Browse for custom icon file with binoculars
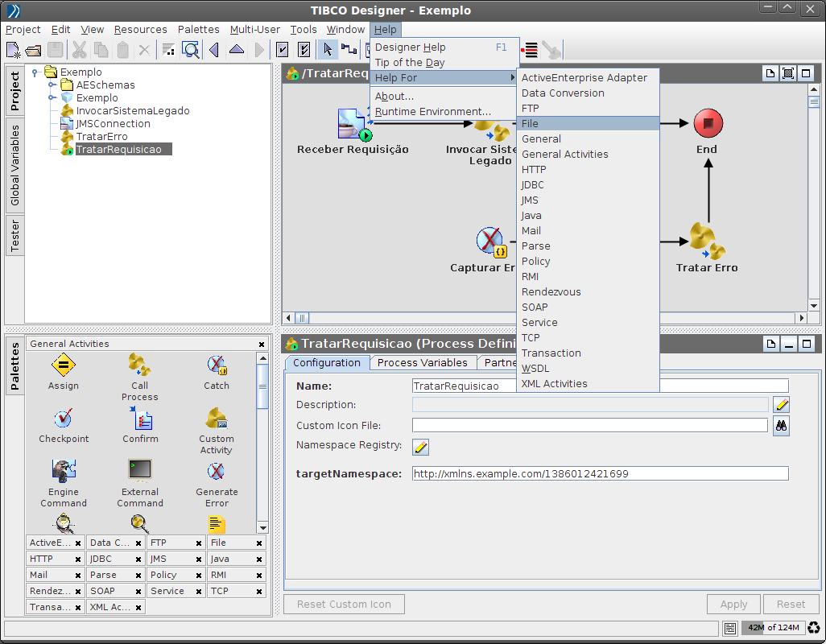Image resolution: width=826 pixels, height=644 pixels. (x=781, y=426)
